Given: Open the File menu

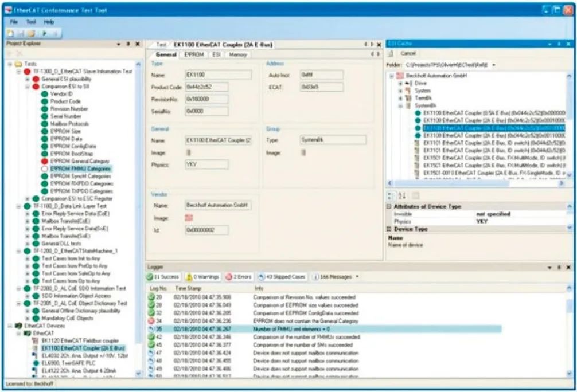Looking at the screenshot, I should pos(14,22).
